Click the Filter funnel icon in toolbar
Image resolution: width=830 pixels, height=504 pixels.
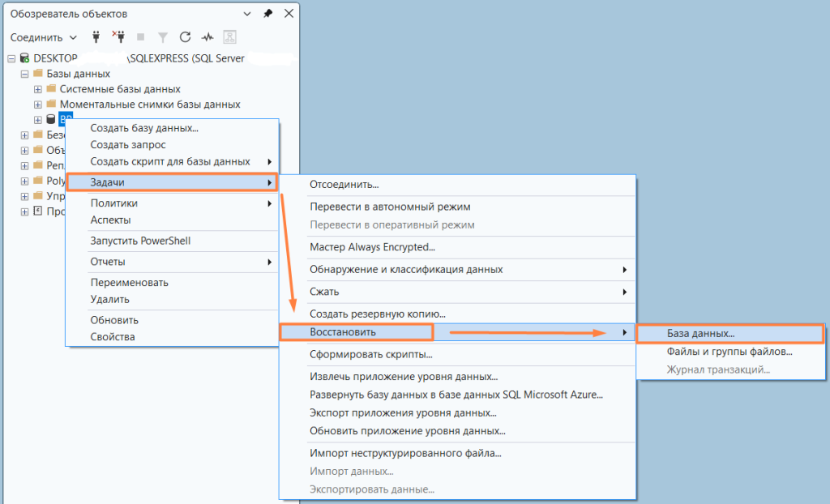click(162, 37)
